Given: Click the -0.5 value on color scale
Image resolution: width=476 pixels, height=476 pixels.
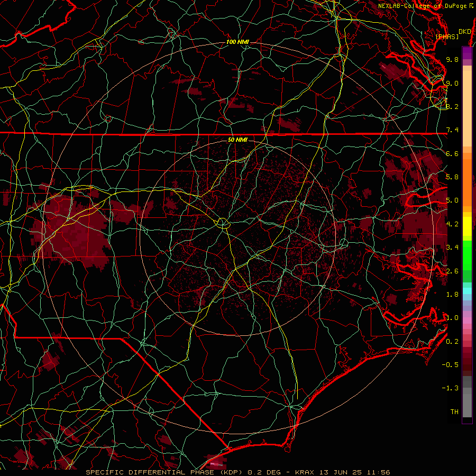Looking at the screenshot, I should 450,365.
